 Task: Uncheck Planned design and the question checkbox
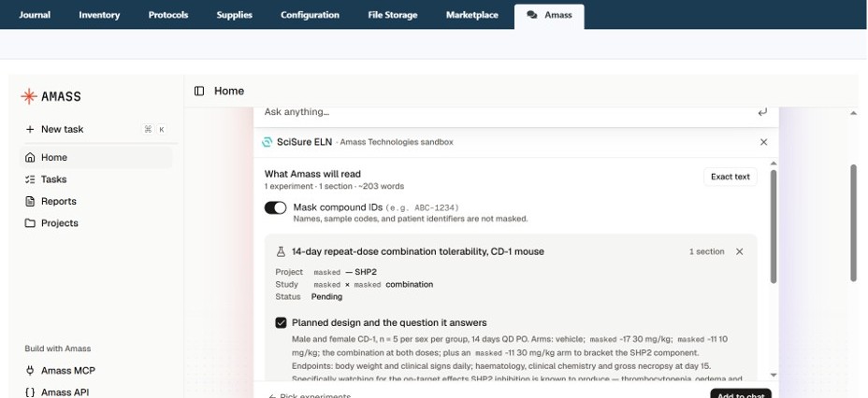(282, 323)
